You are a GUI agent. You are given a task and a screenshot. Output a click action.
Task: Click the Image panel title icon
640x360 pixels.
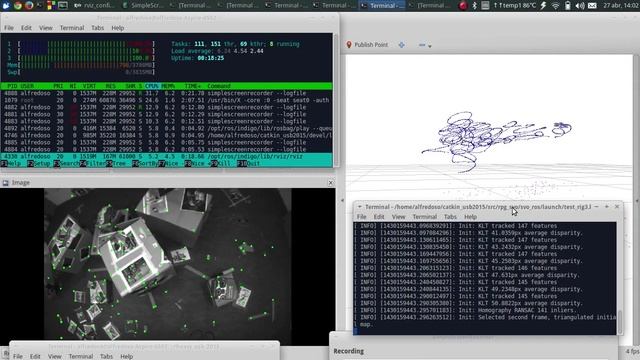tap(5, 183)
